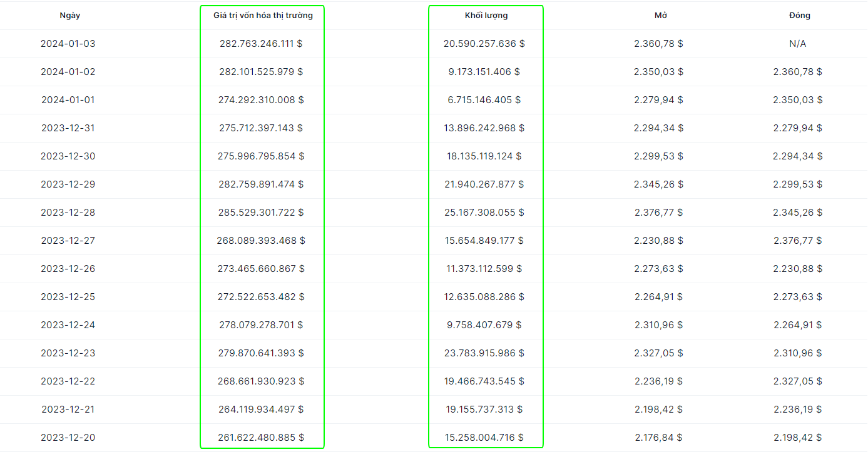Select the date 2023-12-27
Image resolution: width=868 pixels, height=452 pixels.
[68, 241]
